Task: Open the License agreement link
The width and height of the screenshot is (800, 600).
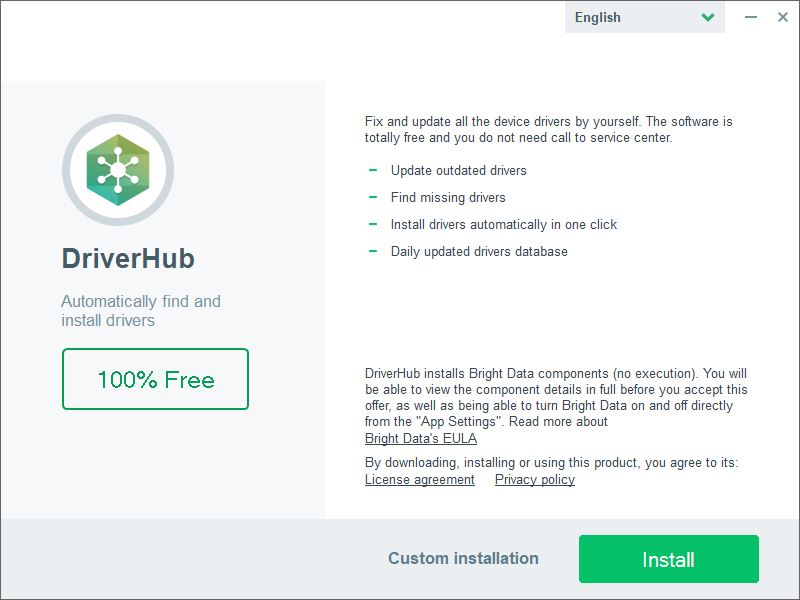Action: click(x=419, y=480)
